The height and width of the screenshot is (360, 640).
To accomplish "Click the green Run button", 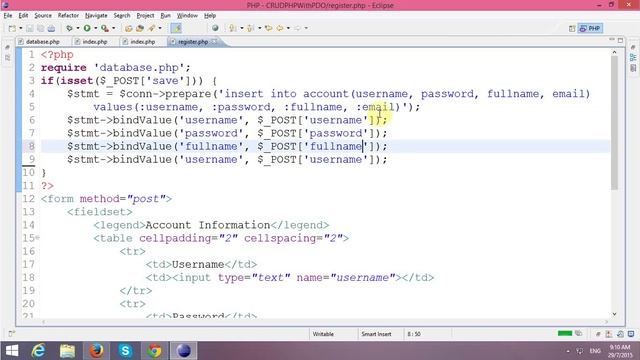I will 87,28.
